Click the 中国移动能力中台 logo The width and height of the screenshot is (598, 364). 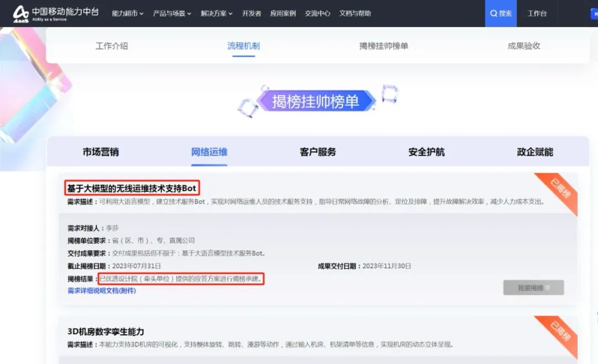pos(56,14)
